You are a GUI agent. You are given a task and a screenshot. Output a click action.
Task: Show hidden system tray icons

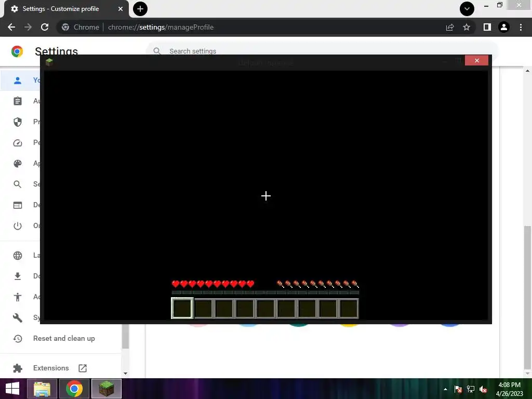tap(445, 389)
